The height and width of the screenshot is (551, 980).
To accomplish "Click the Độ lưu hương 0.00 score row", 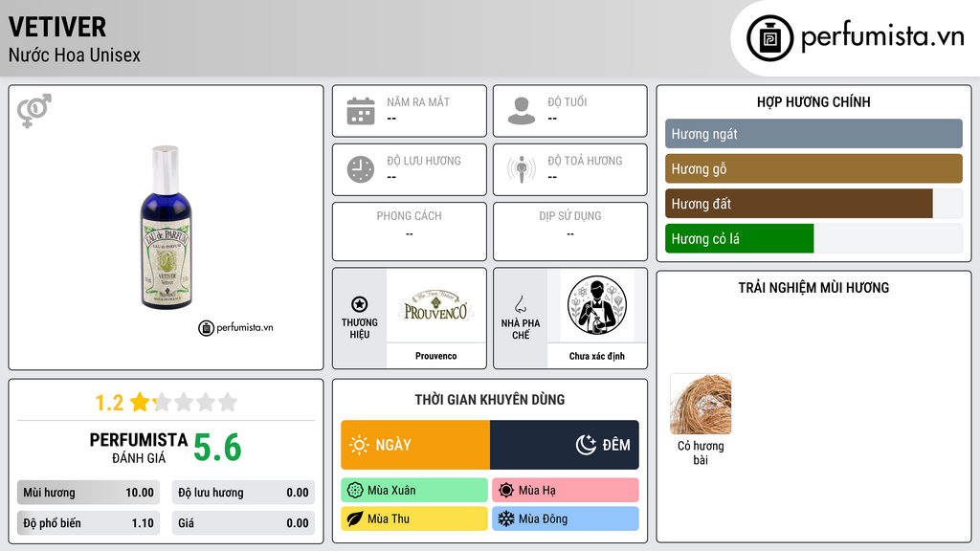I will coord(243,493).
